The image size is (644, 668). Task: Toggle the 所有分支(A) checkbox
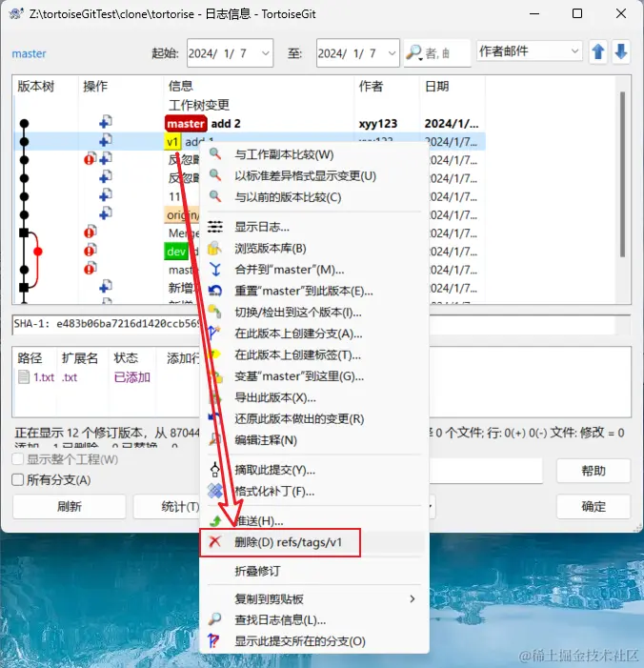pyautogui.click(x=18, y=479)
